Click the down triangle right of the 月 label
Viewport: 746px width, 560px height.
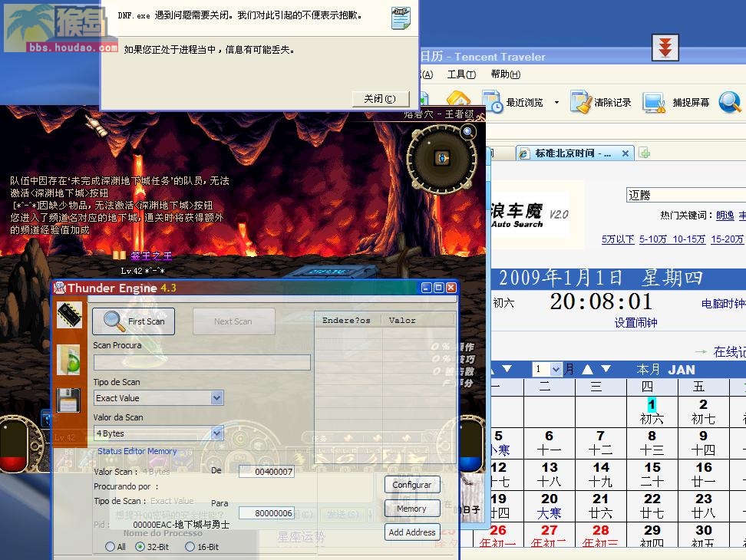pos(606,368)
